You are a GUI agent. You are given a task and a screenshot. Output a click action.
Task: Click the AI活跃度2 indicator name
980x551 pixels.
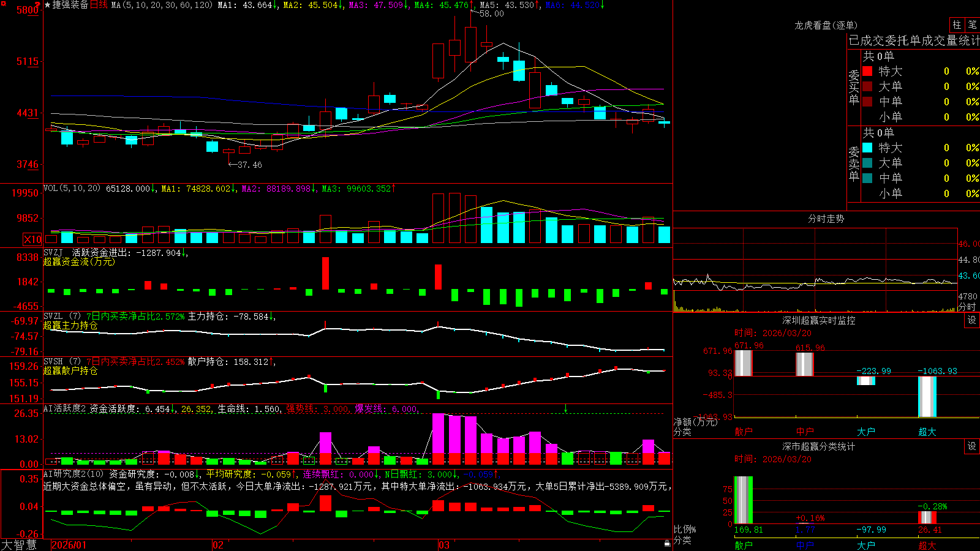coord(65,408)
